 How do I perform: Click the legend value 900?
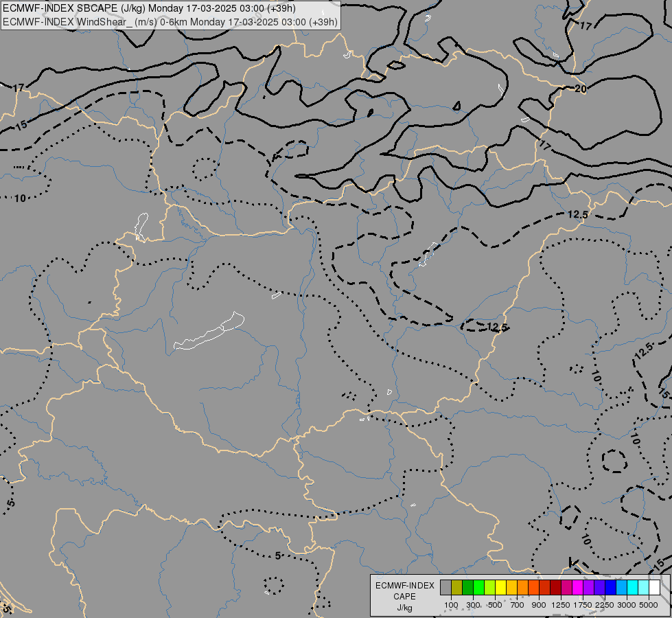pyautogui.click(x=539, y=605)
